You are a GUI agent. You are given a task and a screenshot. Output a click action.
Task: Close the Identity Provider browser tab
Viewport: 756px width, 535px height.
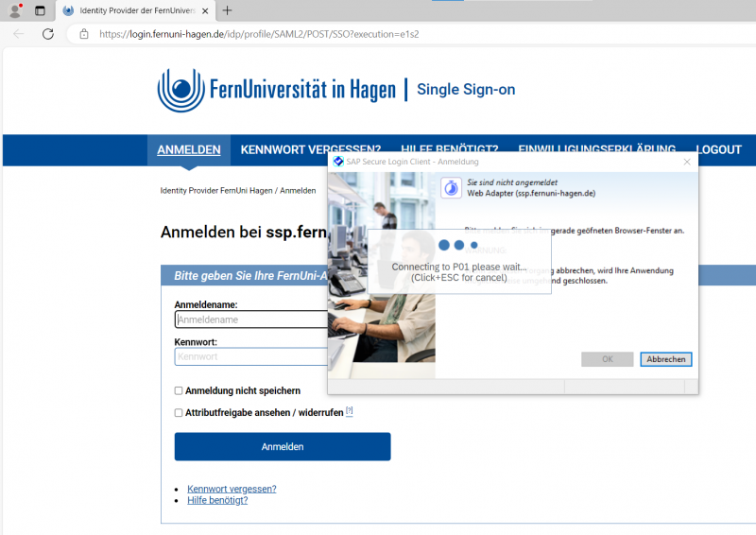click(x=205, y=10)
